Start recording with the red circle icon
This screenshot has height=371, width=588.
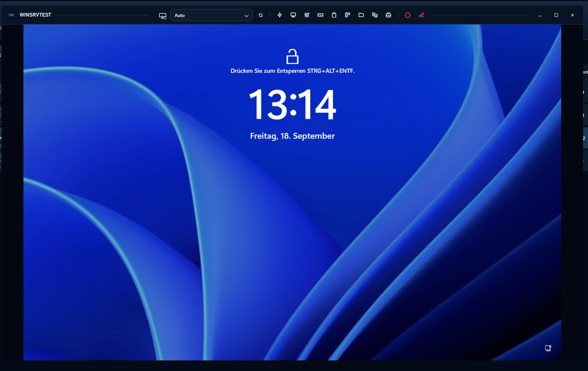point(407,15)
